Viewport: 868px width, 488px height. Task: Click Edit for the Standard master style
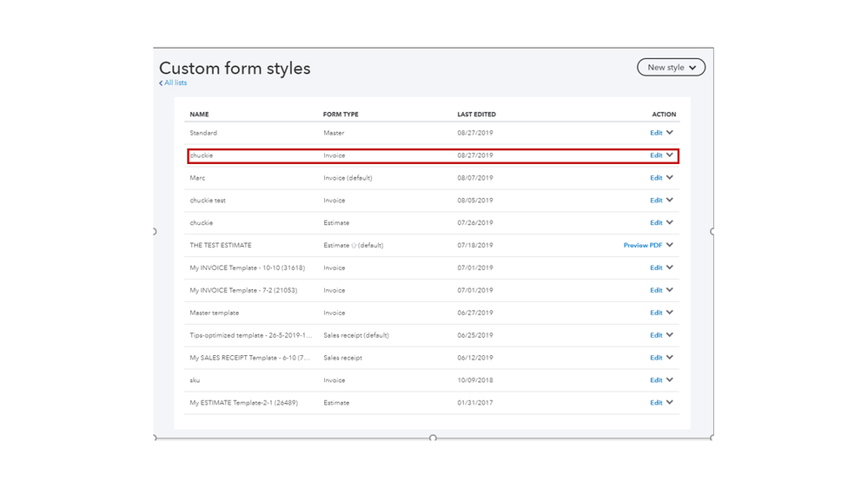656,133
